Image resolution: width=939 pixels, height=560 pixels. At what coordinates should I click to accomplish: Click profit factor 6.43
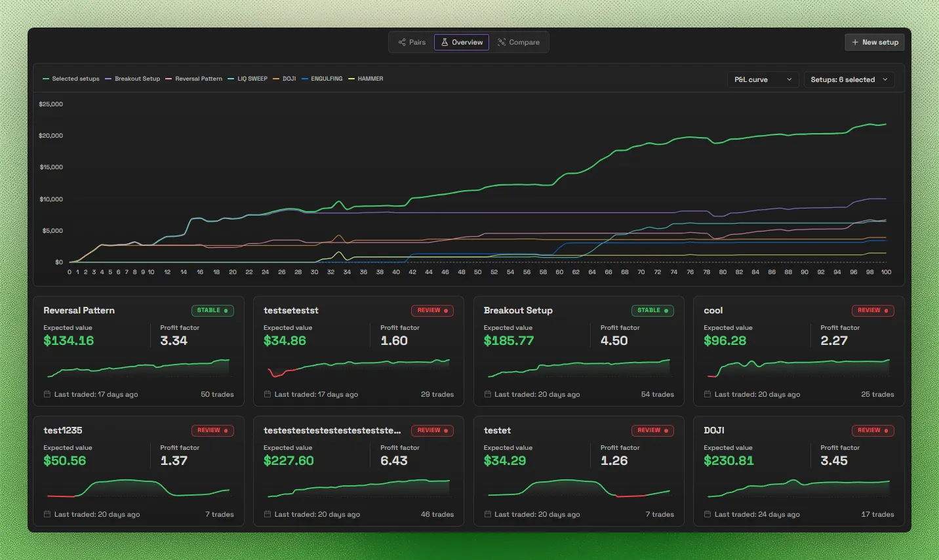(x=394, y=461)
